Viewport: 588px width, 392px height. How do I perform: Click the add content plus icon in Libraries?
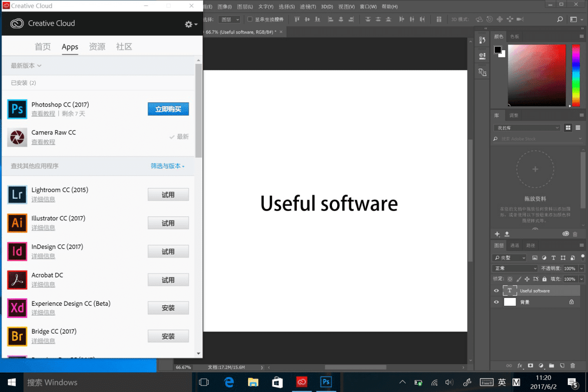pyautogui.click(x=497, y=234)
